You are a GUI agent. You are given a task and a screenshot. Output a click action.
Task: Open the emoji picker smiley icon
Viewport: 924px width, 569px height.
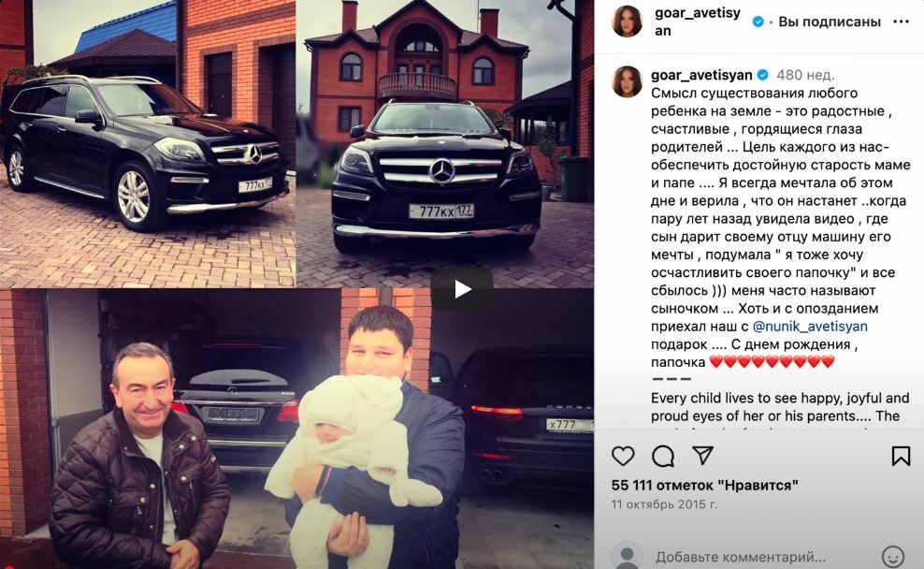point(893,556)
